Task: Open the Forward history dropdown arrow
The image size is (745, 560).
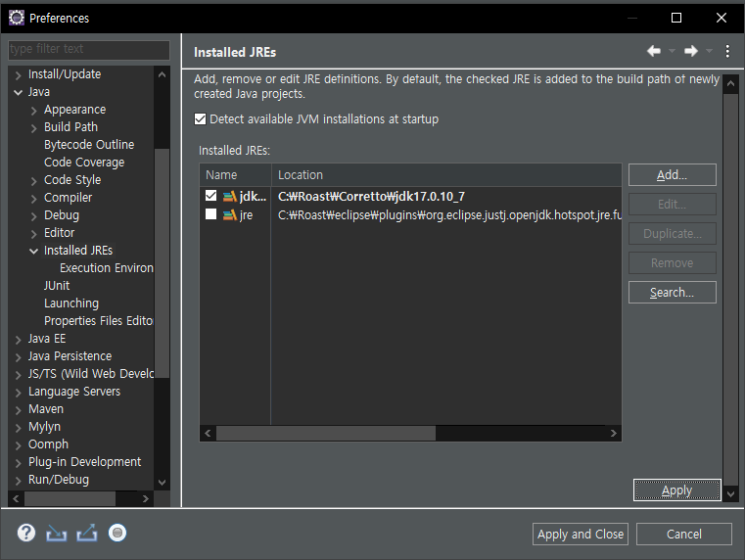Action: coord(709,51)
